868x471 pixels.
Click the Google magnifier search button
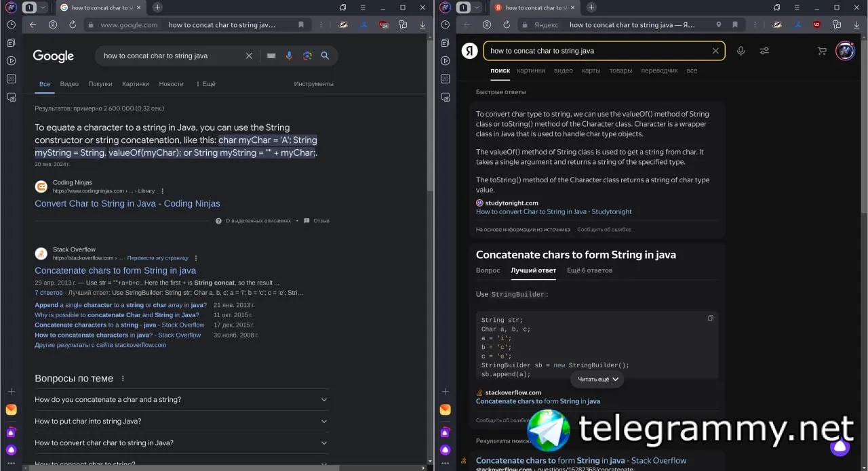[325, 56]
